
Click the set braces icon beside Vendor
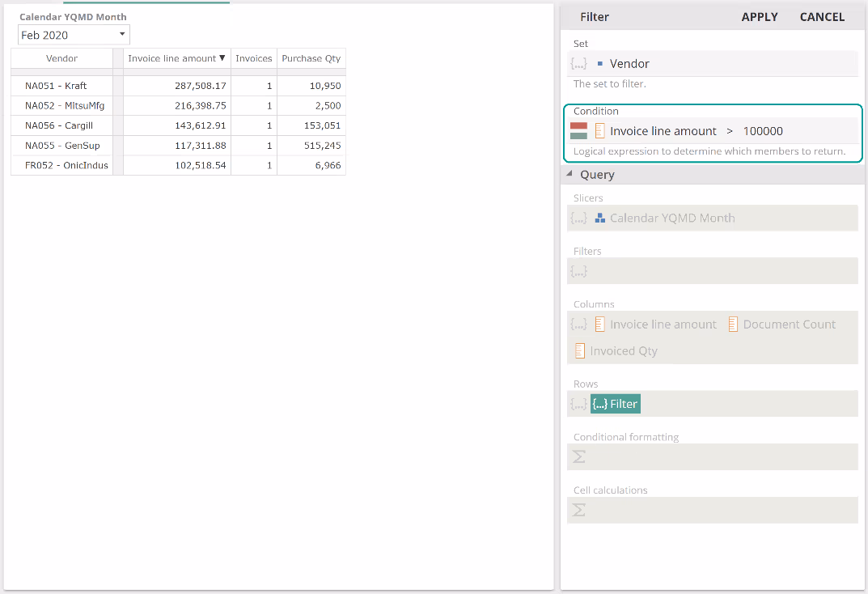tap(578, 64)
